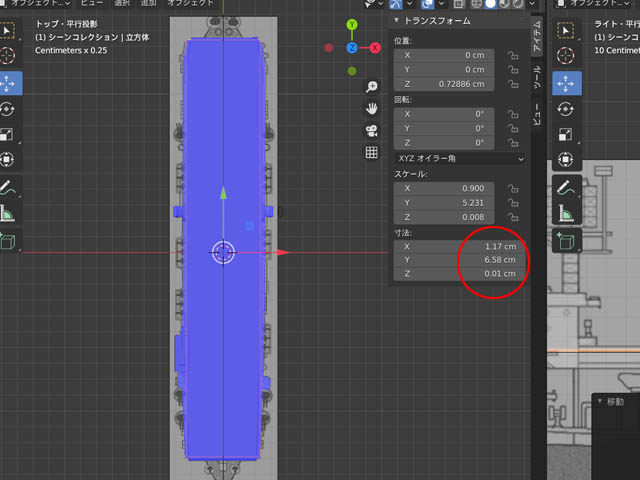Collapse the トランスフォーム panel
Viewport: 640px width, 480px height.
396,20
